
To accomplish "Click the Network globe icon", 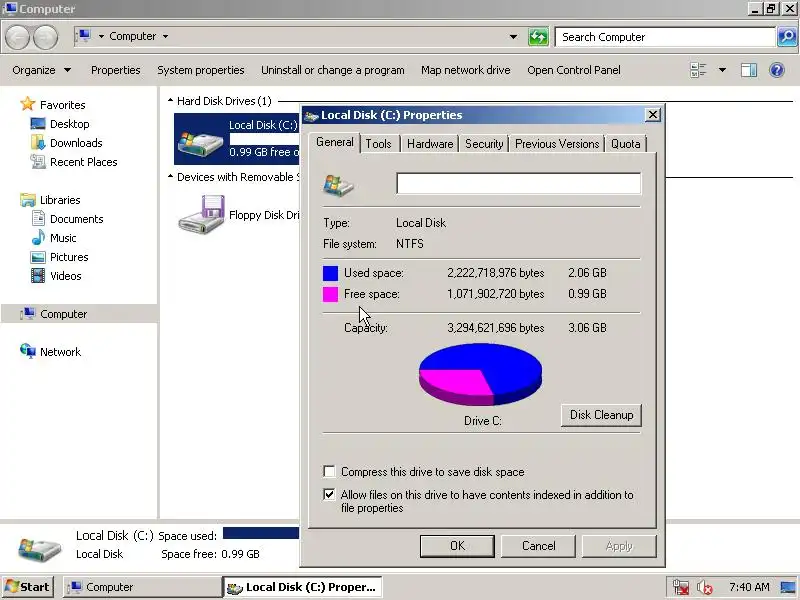I will tap(28, 351).
